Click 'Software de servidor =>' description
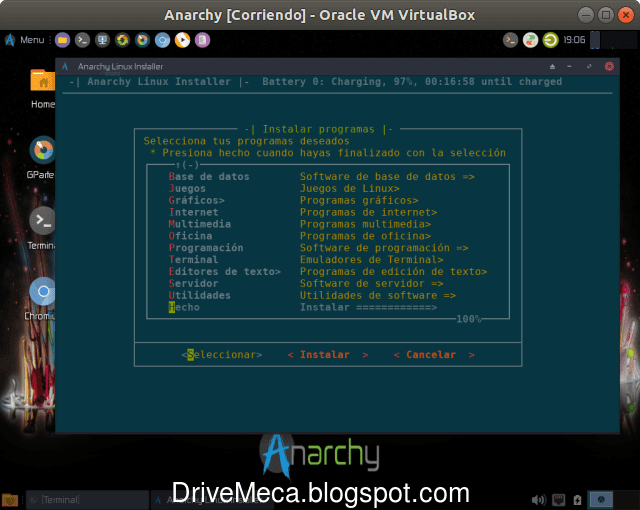 click(372, 283)
